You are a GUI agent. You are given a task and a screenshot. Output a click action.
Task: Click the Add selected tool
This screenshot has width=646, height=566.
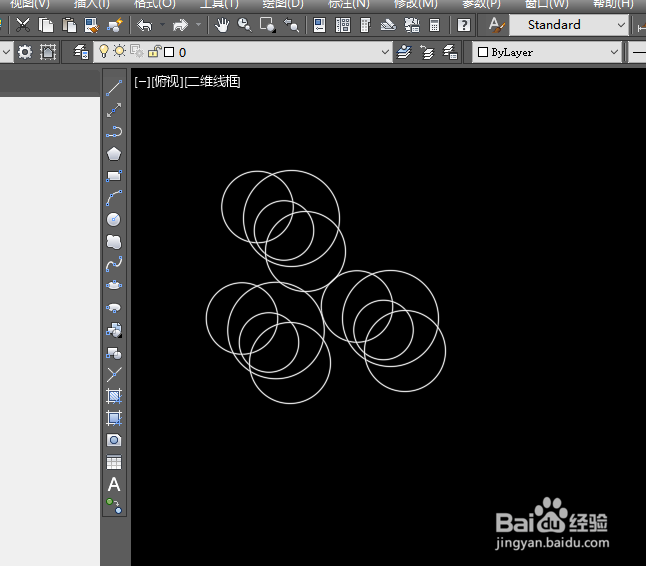click(114, 506)
